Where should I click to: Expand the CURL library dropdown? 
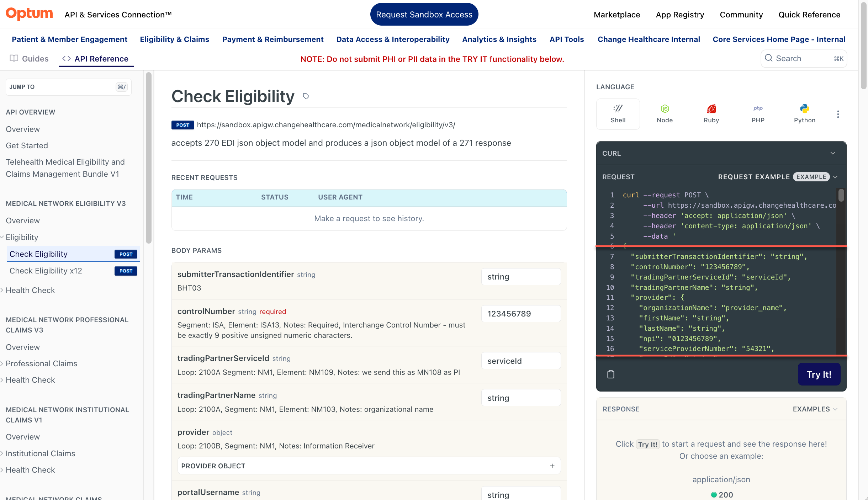coord(832,153)
